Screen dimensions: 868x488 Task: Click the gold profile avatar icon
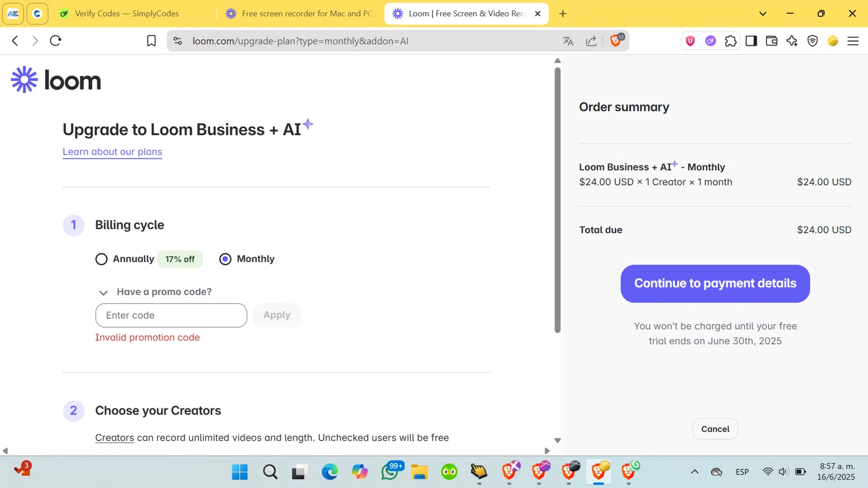(x=833, y=41)
